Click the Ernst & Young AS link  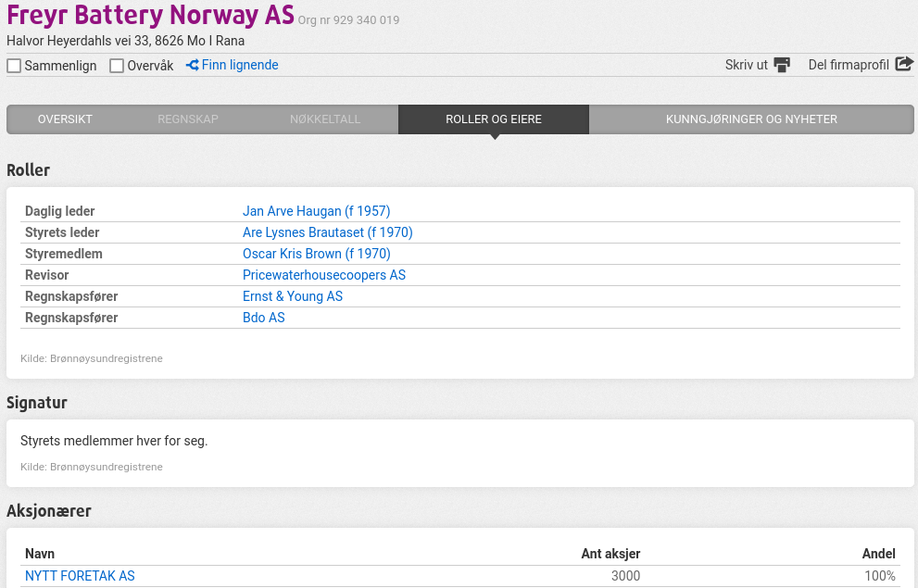[292, 296]
